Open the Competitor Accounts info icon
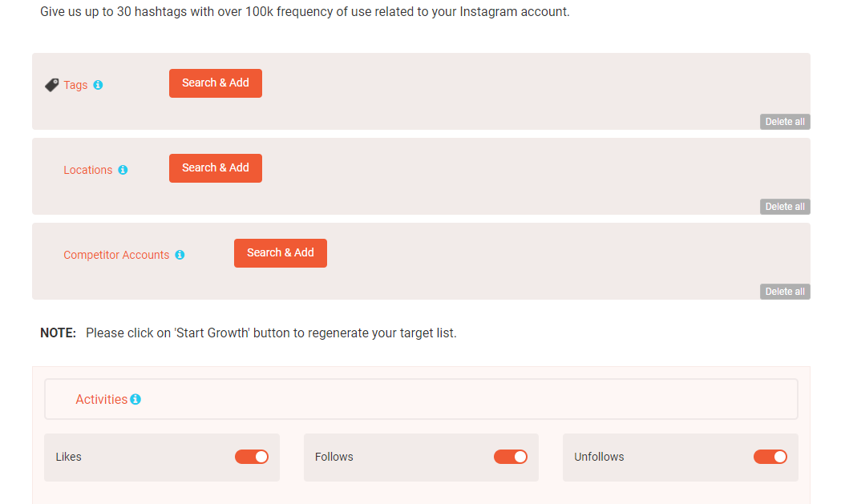This screenshot has width=841, height=504. (x=180, y=255)
